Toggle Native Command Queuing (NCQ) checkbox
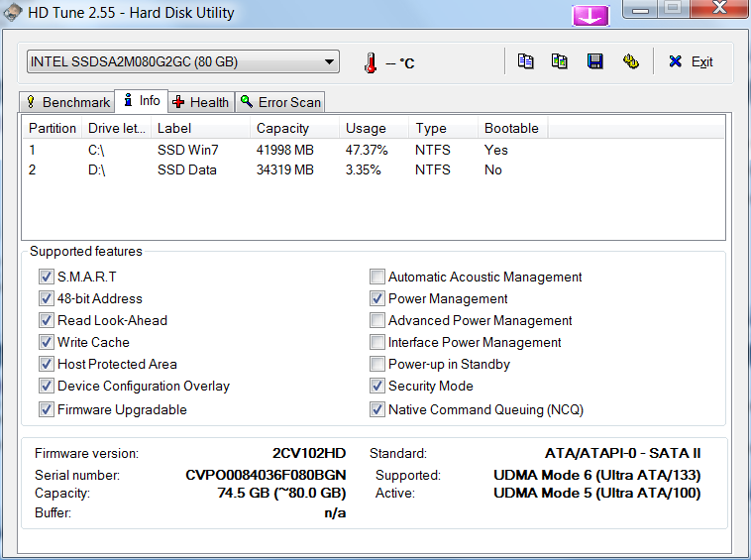 click(377, 409)
